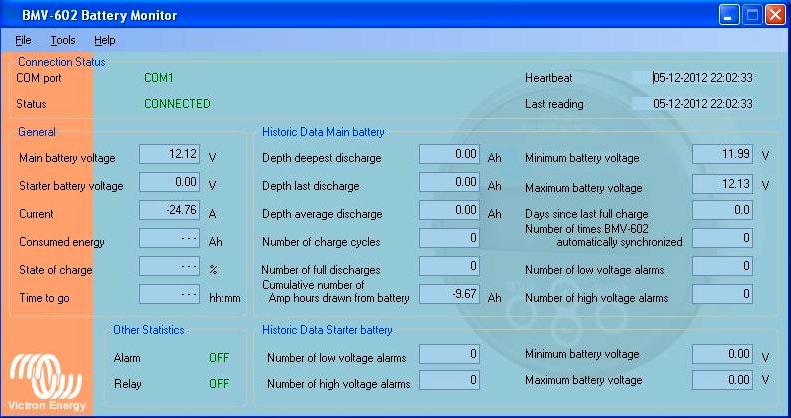This screenshot has width=791, height=418.
Task: Click the Days since last full charge label
Action: [x=587, y=214]
